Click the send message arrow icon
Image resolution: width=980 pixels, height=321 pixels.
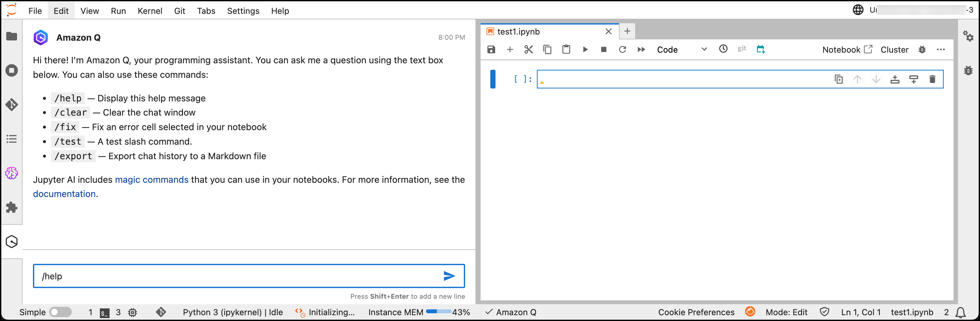click(x=449, y=276)
